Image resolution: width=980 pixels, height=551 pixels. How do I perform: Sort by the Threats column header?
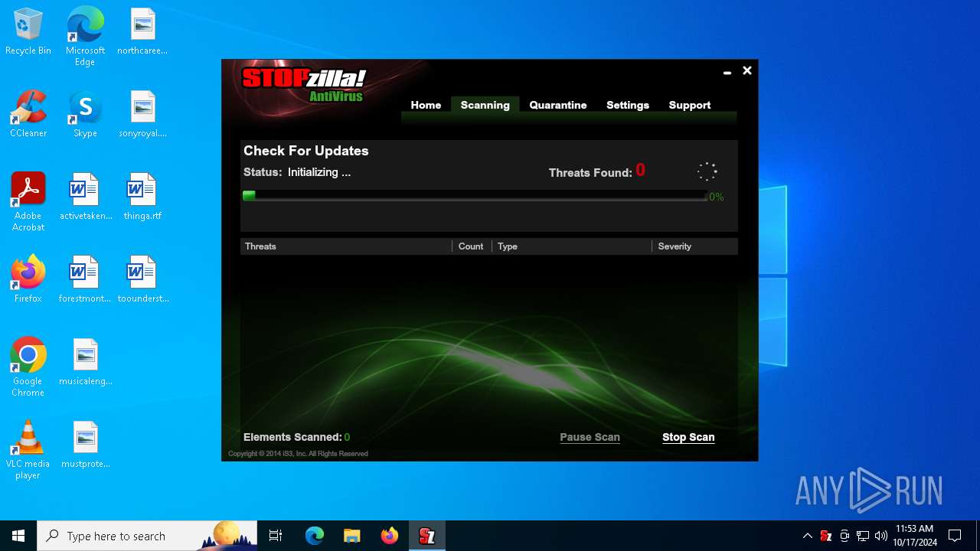click(346, 246)
